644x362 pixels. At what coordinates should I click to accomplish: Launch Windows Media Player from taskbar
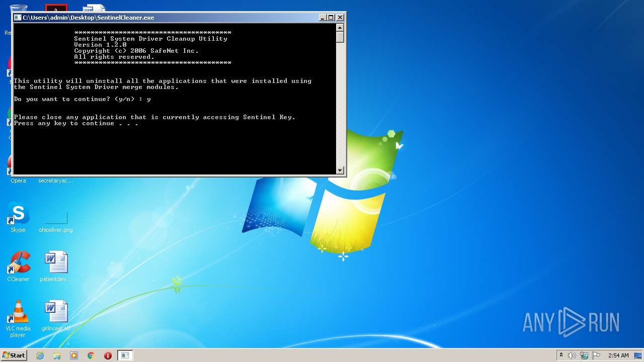click(74, 355)
